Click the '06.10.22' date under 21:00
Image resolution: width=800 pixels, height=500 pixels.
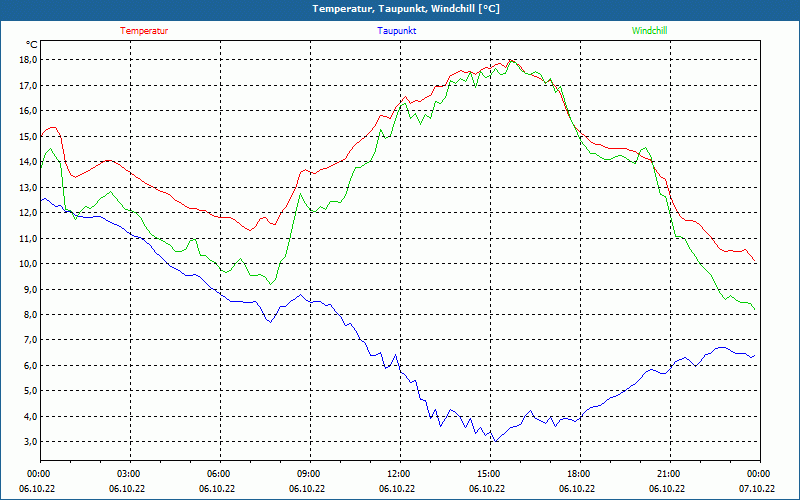667,489
